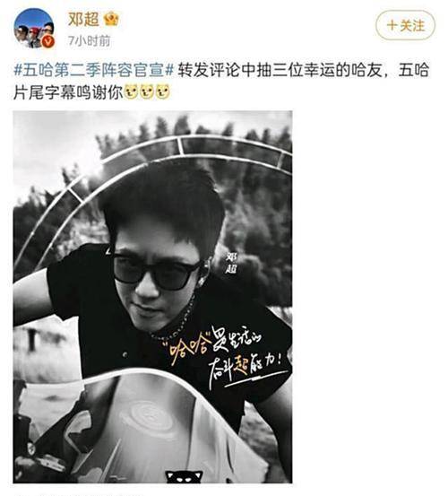Screen dimensions: 448x496
Task: Click the post text 片尾字幕鸣谢你
Action: point(68,92)
